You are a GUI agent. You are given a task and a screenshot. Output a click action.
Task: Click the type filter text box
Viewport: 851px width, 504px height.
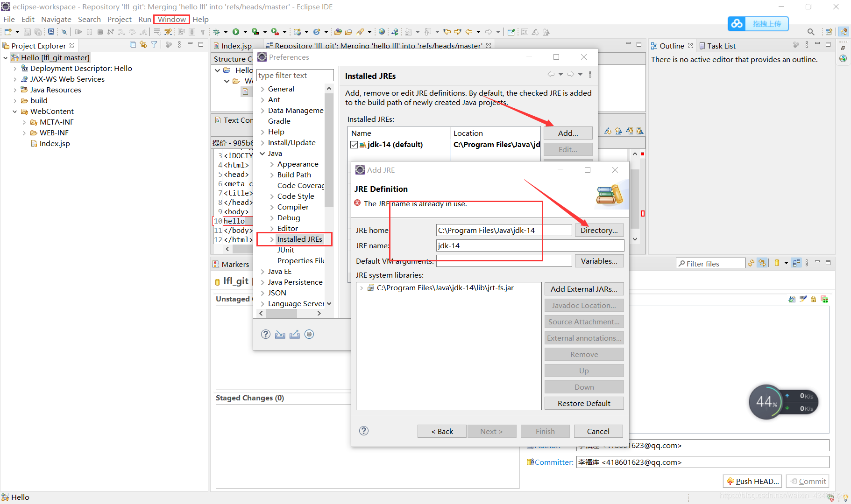pos(295,75)
